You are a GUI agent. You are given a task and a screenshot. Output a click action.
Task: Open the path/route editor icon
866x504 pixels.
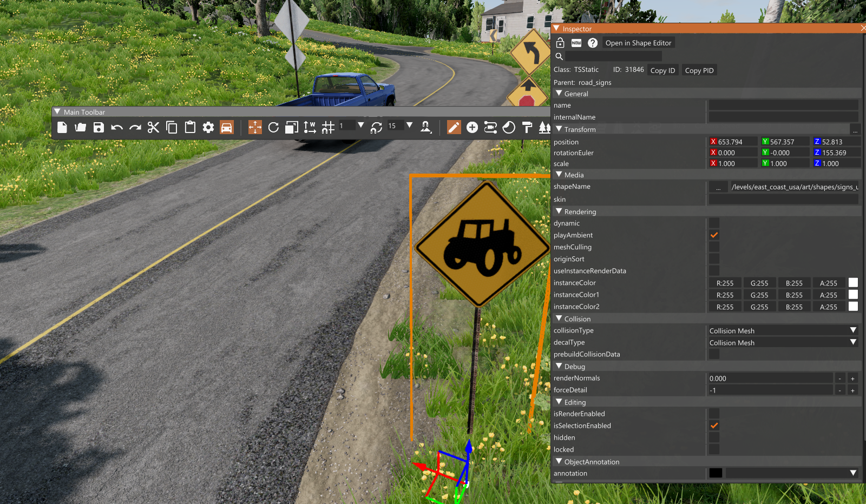coord(490,127)
